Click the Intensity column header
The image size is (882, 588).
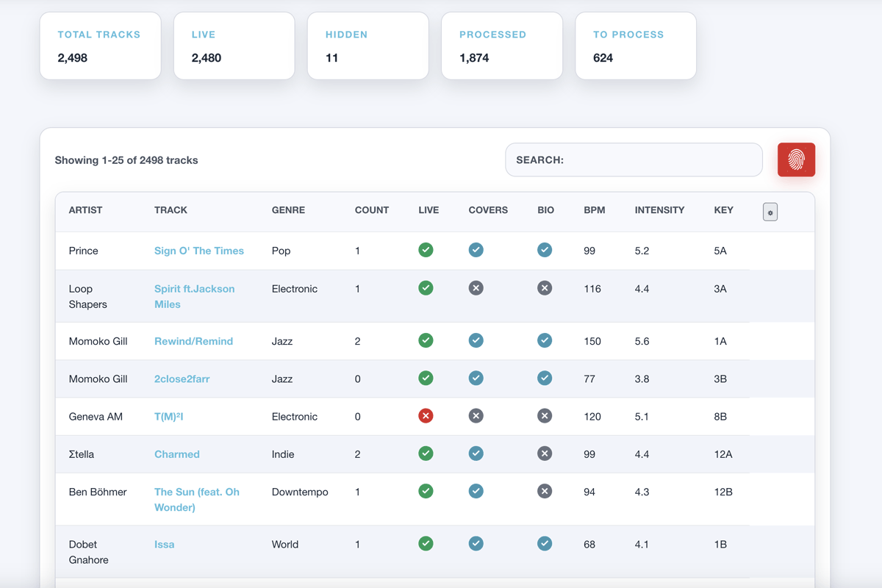click(x=659, y=210)
